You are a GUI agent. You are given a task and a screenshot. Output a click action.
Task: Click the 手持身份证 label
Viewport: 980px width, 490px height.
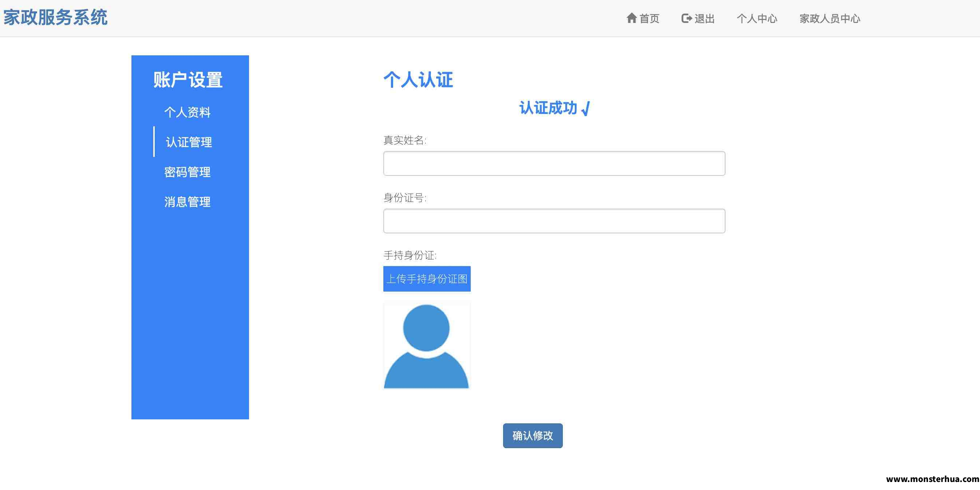point(410,255)
